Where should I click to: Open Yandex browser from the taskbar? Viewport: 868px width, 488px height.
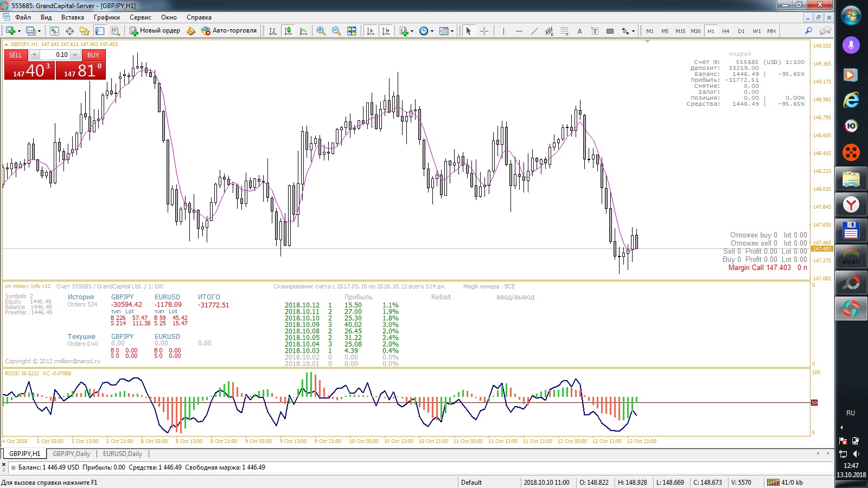tap(851, 205)
